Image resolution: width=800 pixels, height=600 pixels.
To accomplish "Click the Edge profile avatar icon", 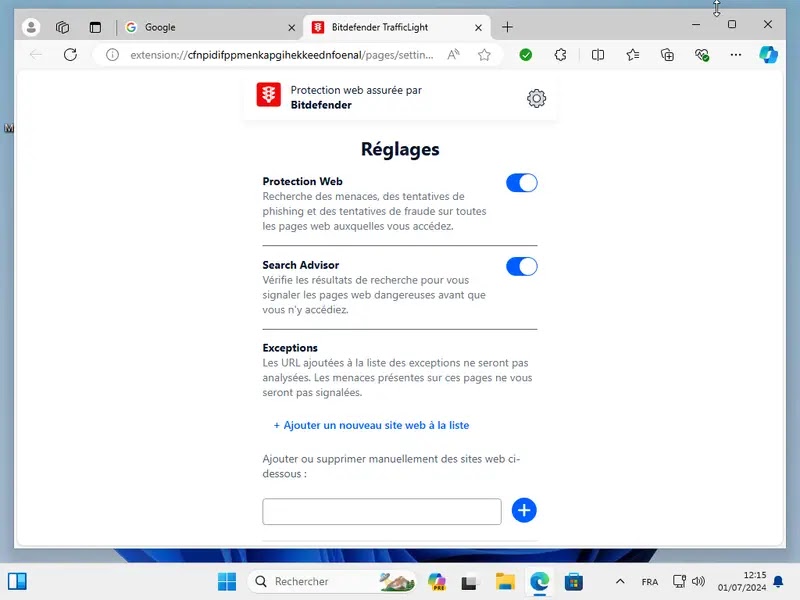I will pyautogui.click(x=31, y=27).
